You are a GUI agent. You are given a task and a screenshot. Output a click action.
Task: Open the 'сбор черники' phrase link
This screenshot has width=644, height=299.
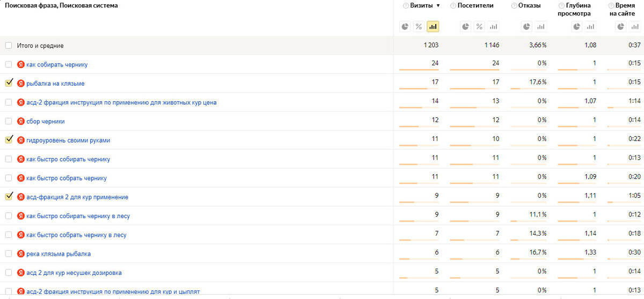pos(46,121)
